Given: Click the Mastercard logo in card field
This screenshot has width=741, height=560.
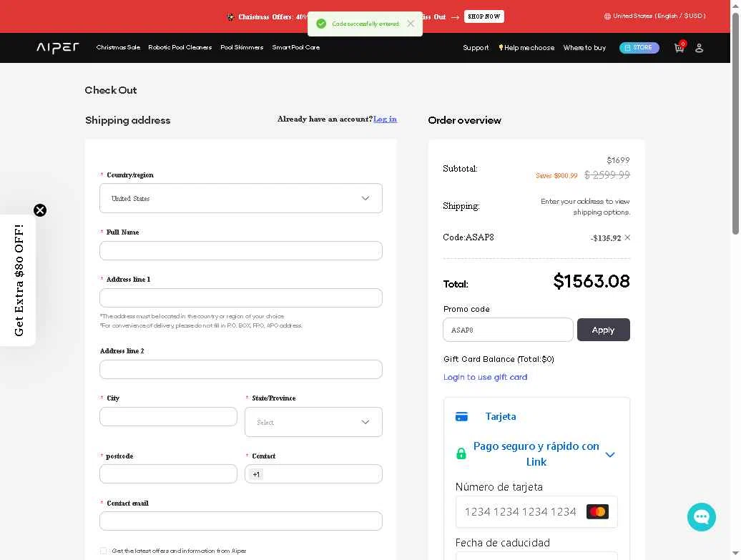Looking at the screenshot, I should [597, 512].
